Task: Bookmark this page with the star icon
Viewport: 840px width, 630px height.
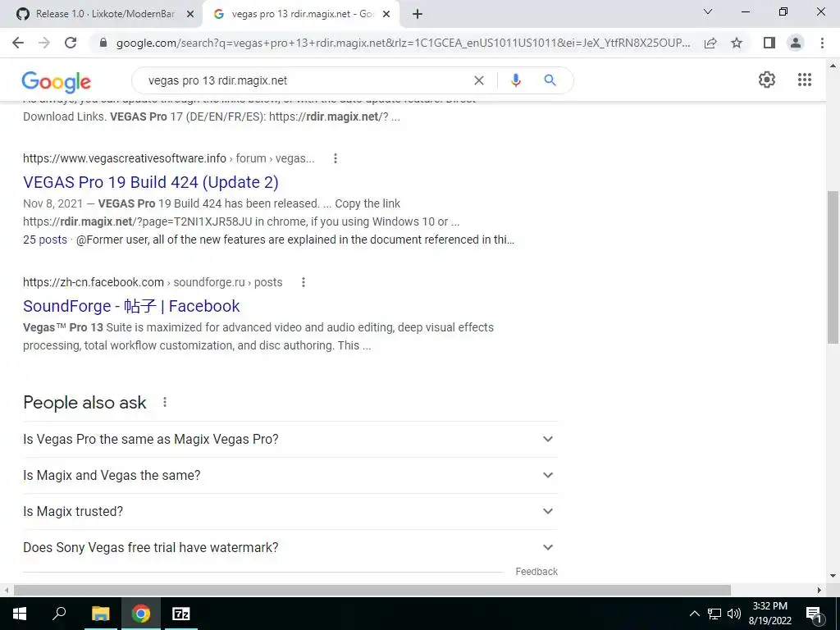Action: coord(737,43)
